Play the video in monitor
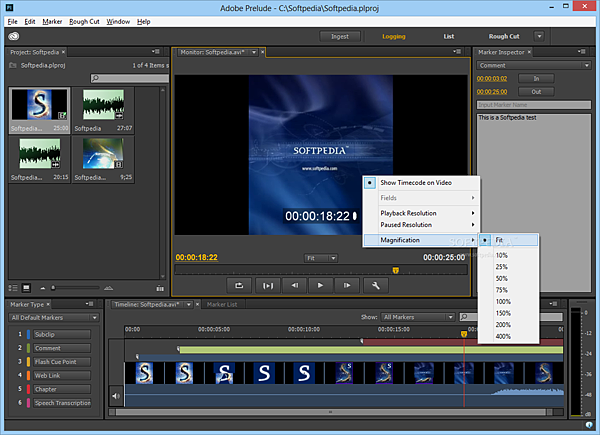This screenshot has width=600, height=435. coord(320,285)
